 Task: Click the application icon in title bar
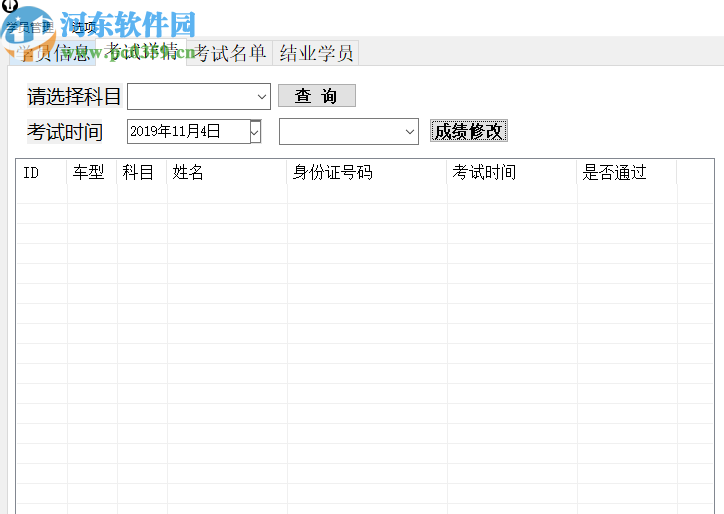pos(10,5)
